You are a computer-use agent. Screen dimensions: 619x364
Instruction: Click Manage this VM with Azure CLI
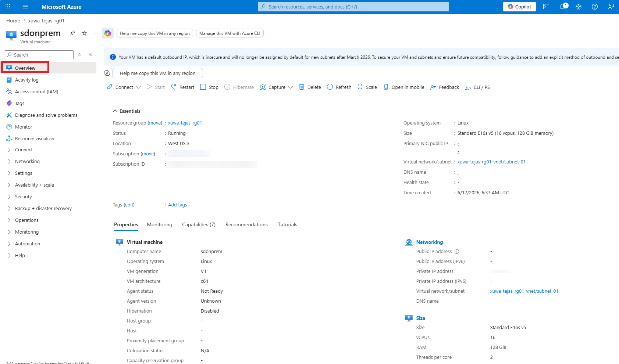pos(230,33)
